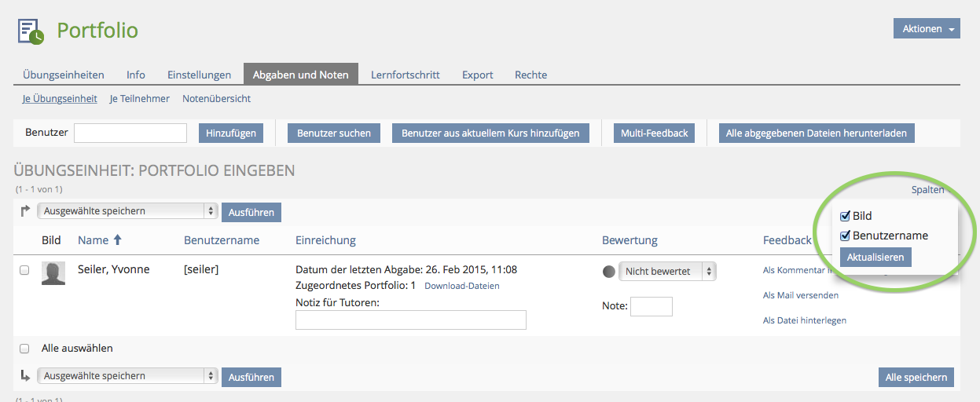
Task: Switch to the Lernfortschritt tab
Action: (x=405, y=75)
